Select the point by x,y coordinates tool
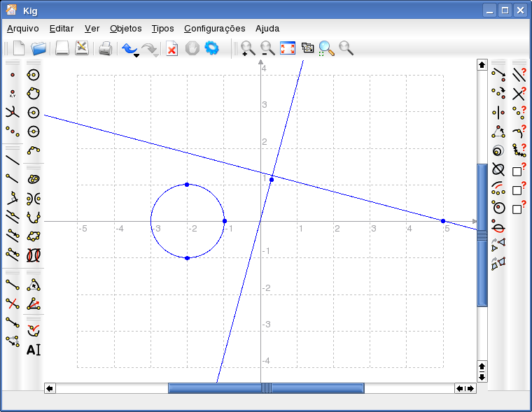This screenshot has width=532, height=412. [13, 94]
